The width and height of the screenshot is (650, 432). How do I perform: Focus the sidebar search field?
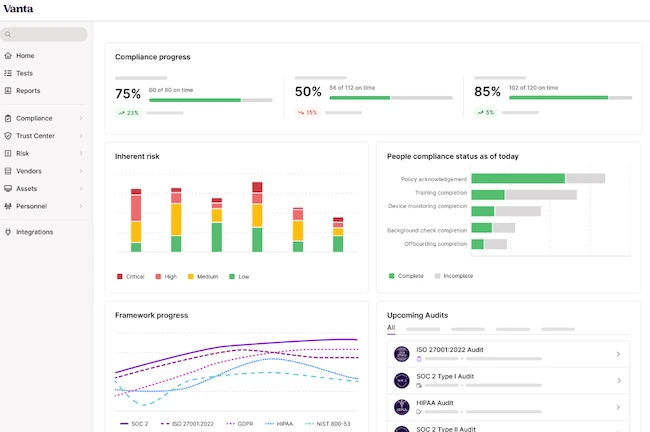[44, 34]
